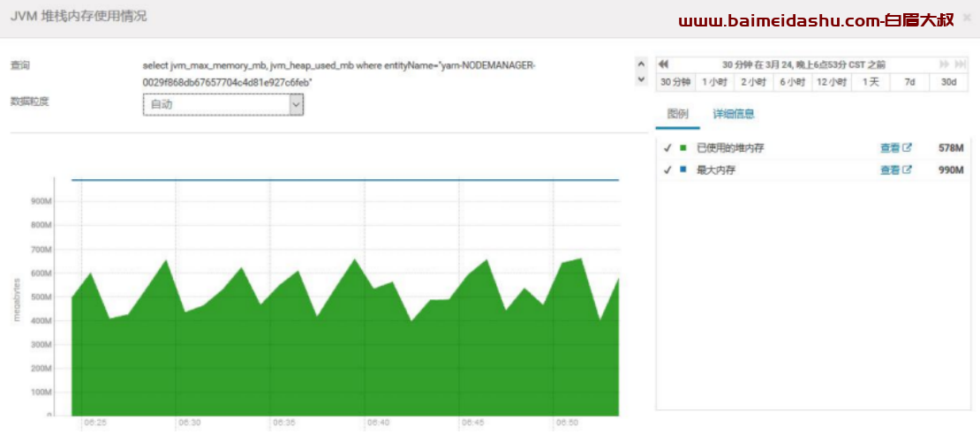Toggle checkmark for 最大内存 series

667,169
